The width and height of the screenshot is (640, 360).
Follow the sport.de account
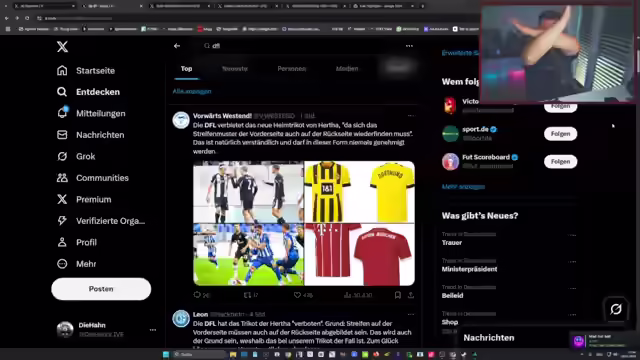pyautogui.click(x=560, y=134)
